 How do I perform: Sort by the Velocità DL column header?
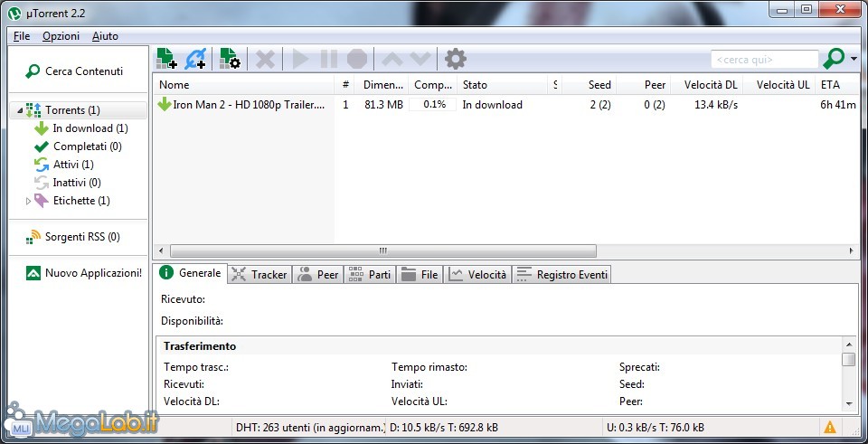707,85
